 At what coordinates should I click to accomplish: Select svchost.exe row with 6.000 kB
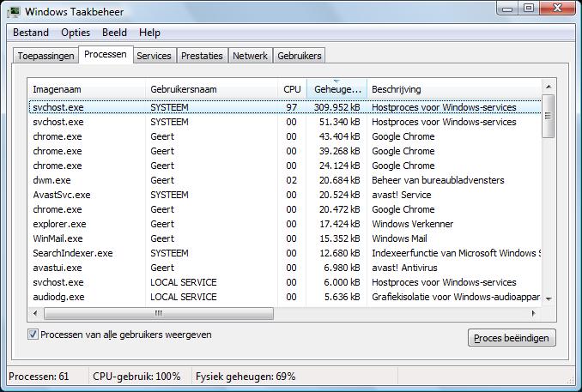tap(285, 282)
